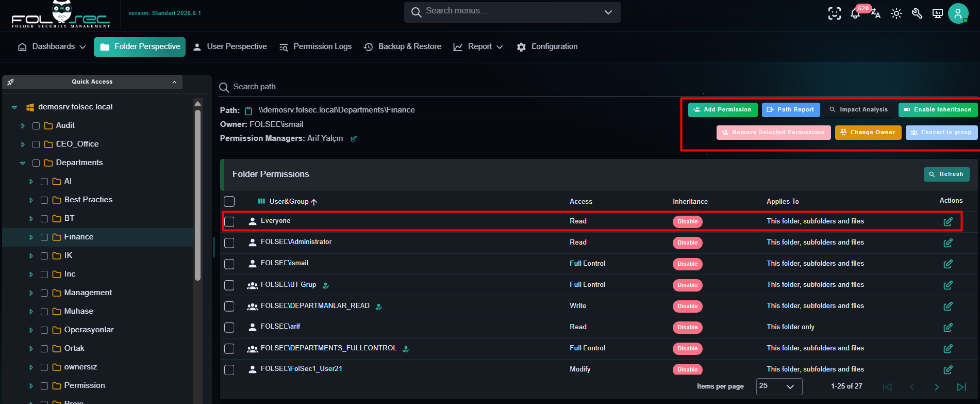Click the FolSec owl logo
The width and height of the screenshot is (980, 404).
[x=61, y=14]
